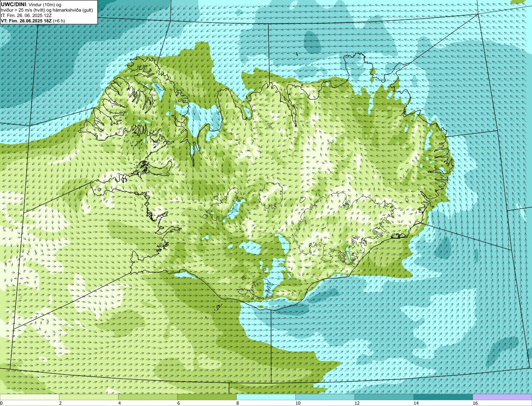Select the '12' tick value on the color bar
This screenshot has height=406, width=532.
[357, 403]
